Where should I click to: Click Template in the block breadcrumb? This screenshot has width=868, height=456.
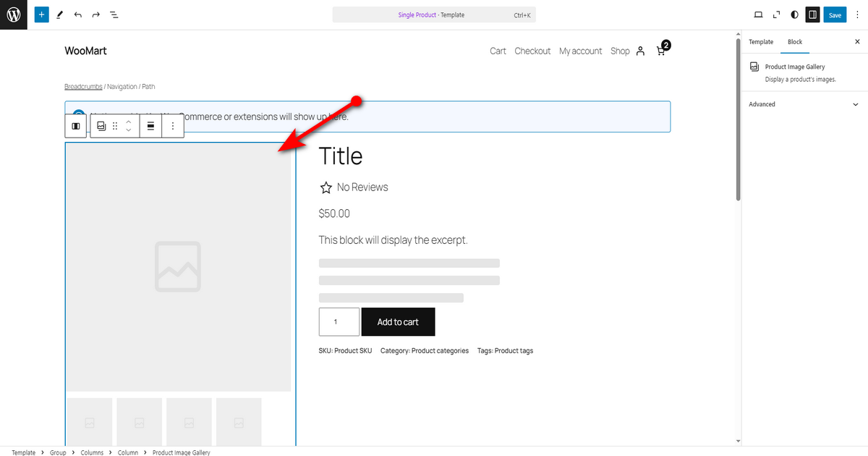23,452
